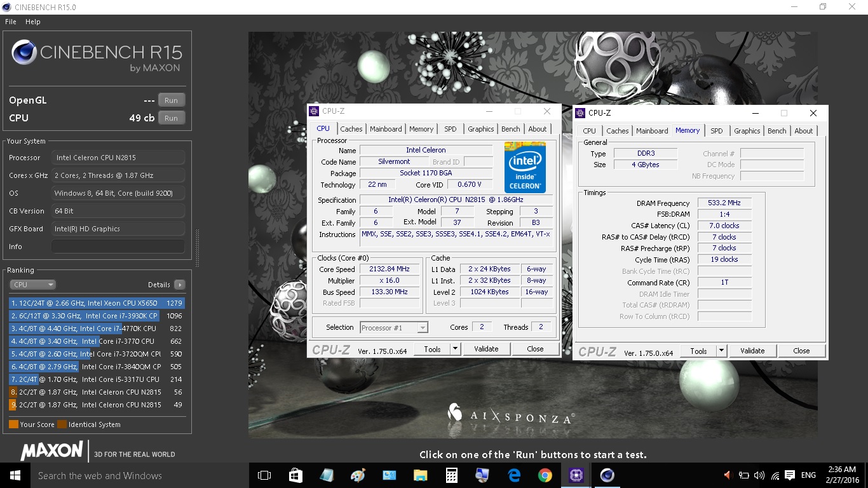Select Celeron N2815 ranking entry scoring 56
The height and width of the screenshot is (488, 868).
click(x=97, y=392)
